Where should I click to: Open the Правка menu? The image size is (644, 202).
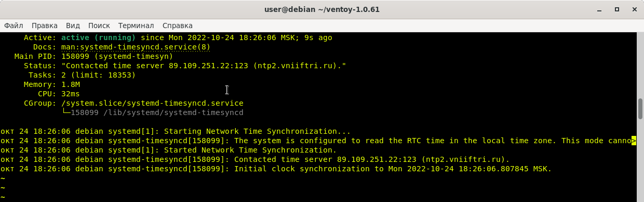[x=45, y=25]
